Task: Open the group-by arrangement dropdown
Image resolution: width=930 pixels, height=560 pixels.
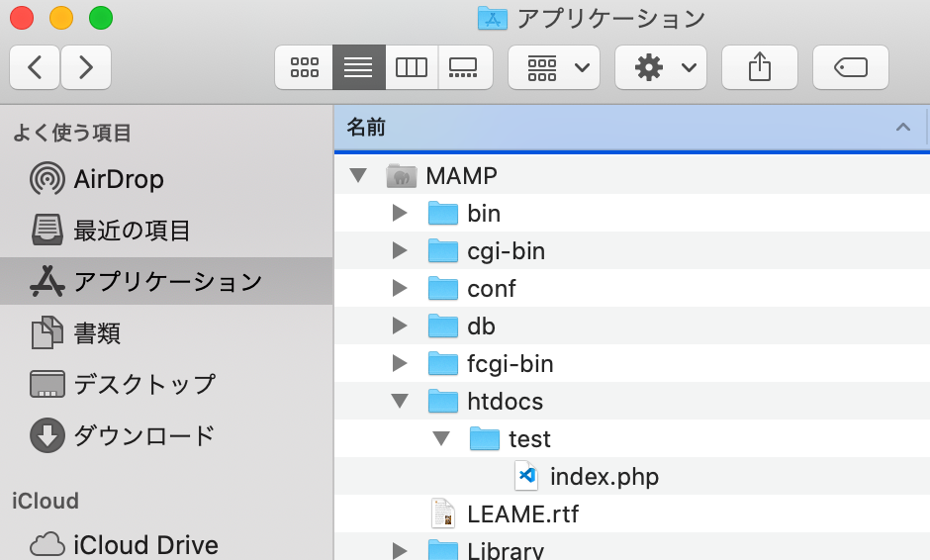Action: [x=554, y=67]
